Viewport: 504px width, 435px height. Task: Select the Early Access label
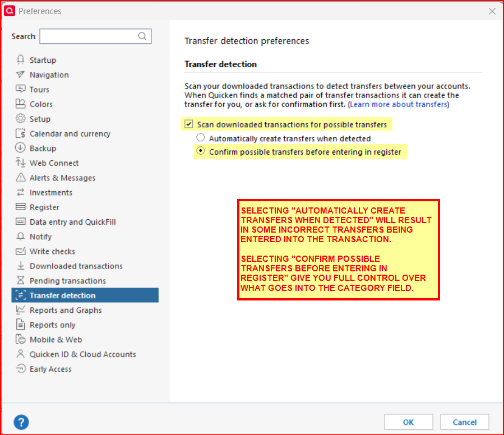50,369
